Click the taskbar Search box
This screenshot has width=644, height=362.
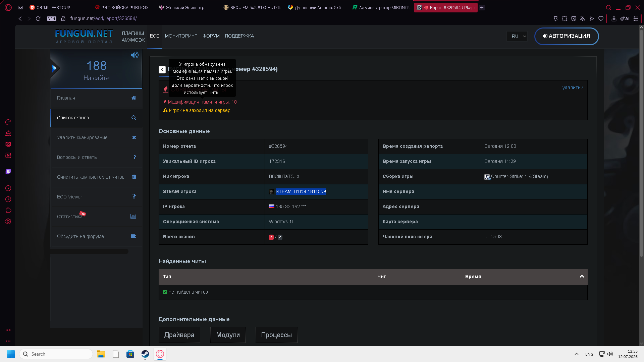[56, 354]
